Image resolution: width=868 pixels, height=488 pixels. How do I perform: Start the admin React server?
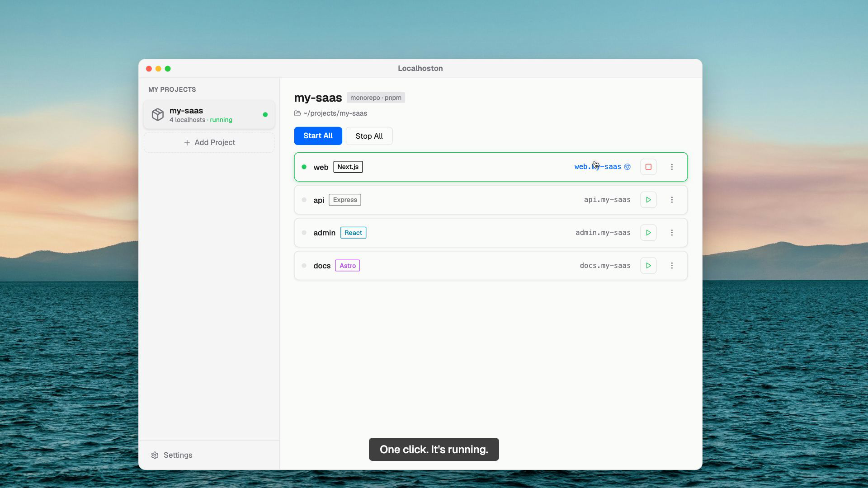648,233
